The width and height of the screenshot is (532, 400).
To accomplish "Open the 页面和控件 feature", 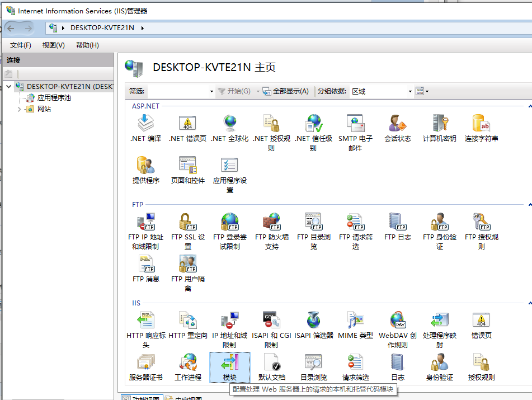I will tap(187, 170).
